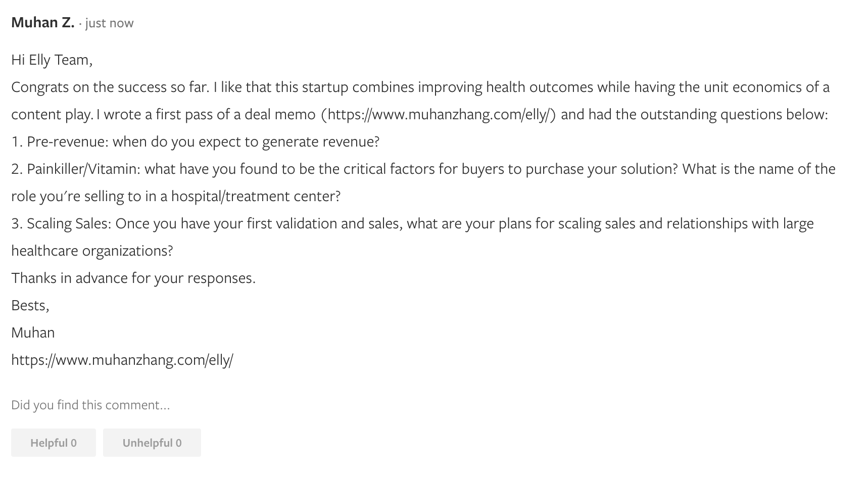Mark the comment as Unhelpful
Viewport: 868px width, 479px height.
coord(152,443)
